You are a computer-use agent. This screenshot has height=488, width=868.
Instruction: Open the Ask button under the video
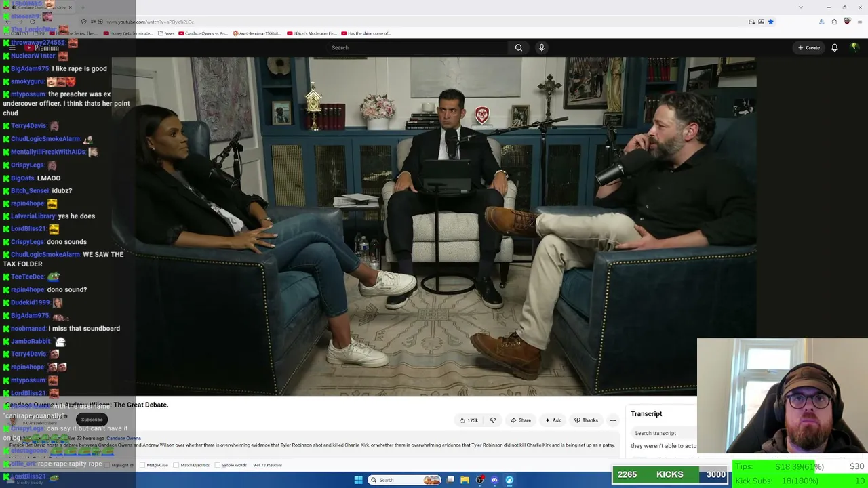tap(553, 420)
